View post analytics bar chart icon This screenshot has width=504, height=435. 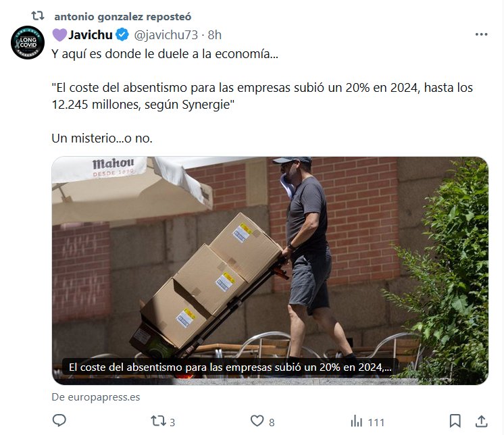[357, 421]
